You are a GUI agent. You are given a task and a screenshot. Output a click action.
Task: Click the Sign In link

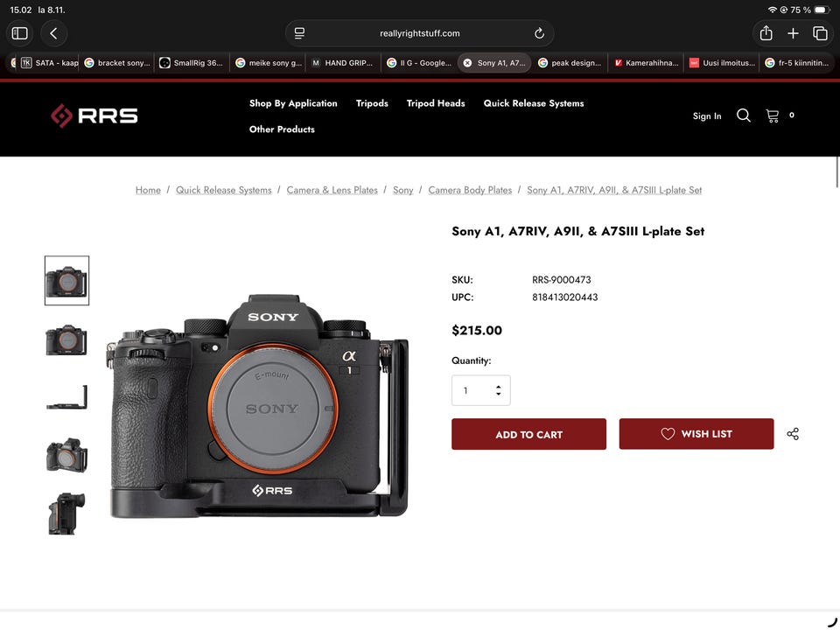click(x=707, y=115)
